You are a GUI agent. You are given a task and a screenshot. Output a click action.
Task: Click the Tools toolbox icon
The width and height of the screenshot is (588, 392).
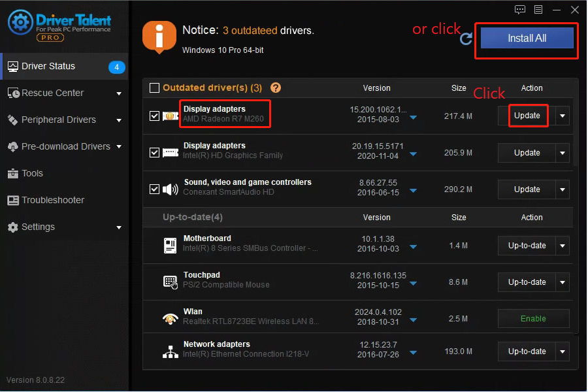point(13,174)
